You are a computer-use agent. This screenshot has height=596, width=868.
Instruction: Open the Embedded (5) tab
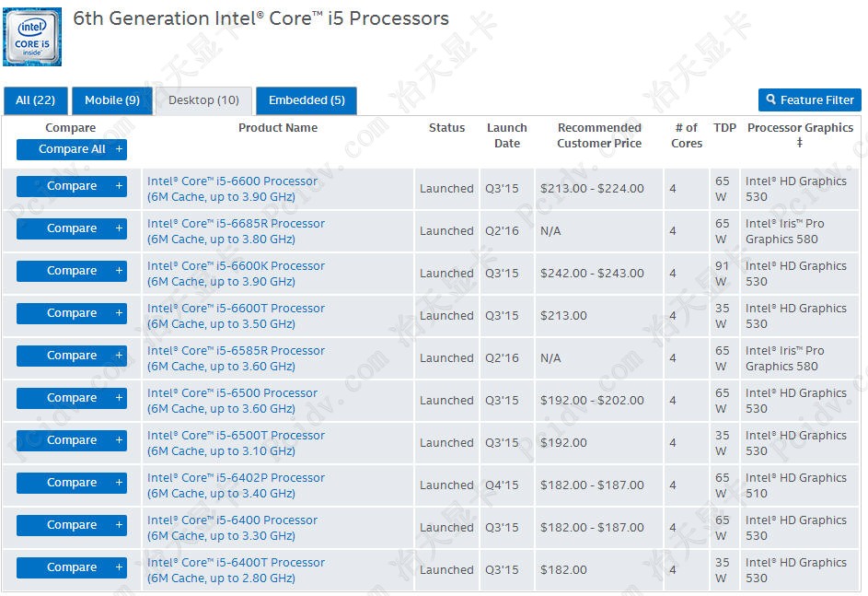click(307, 100)
